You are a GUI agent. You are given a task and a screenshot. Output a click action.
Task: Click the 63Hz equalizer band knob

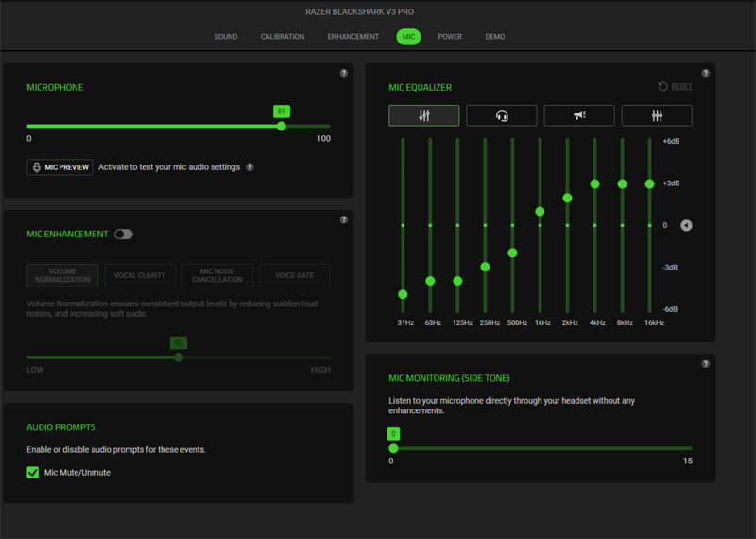[x=431, y=281]
